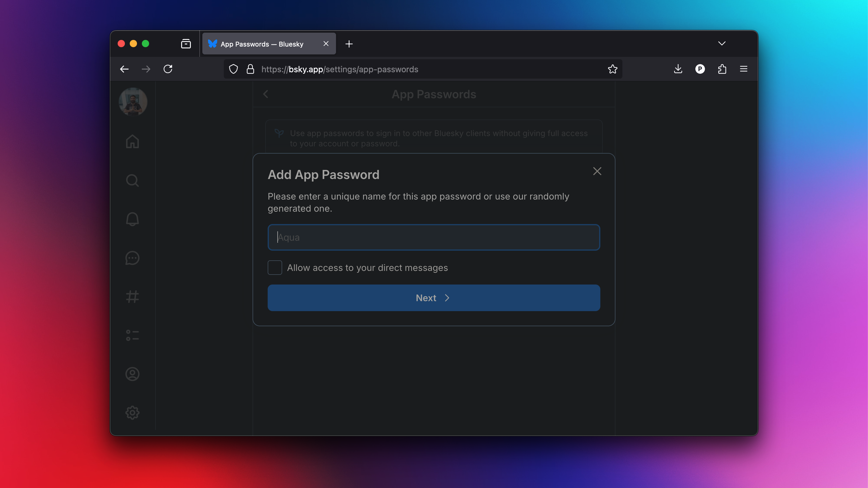
Task: Open the Lists icon
Action: (132, 336)
